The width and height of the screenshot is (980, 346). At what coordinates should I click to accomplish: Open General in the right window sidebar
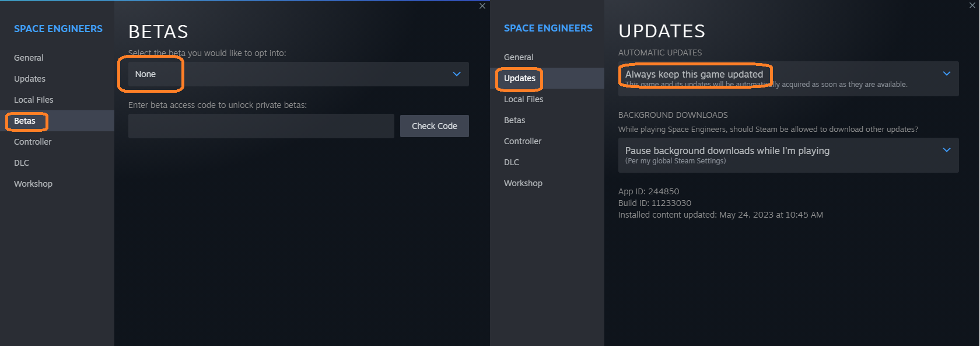(519, 57)
